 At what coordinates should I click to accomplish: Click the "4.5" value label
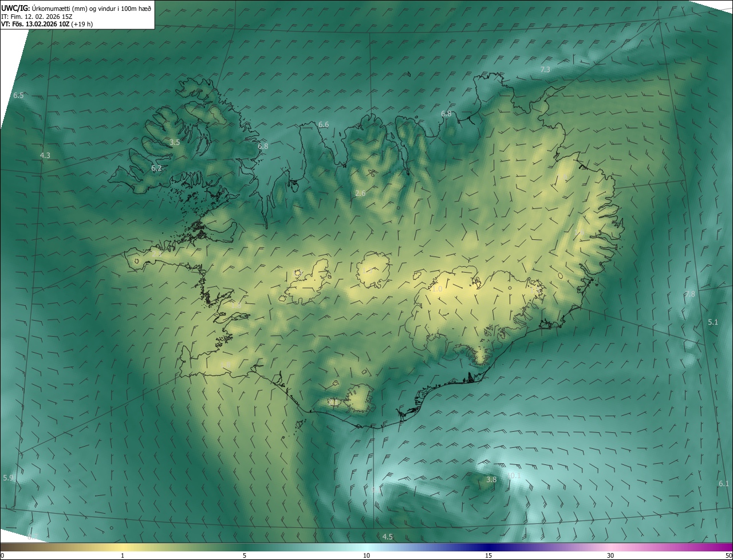tap(388, 537)
